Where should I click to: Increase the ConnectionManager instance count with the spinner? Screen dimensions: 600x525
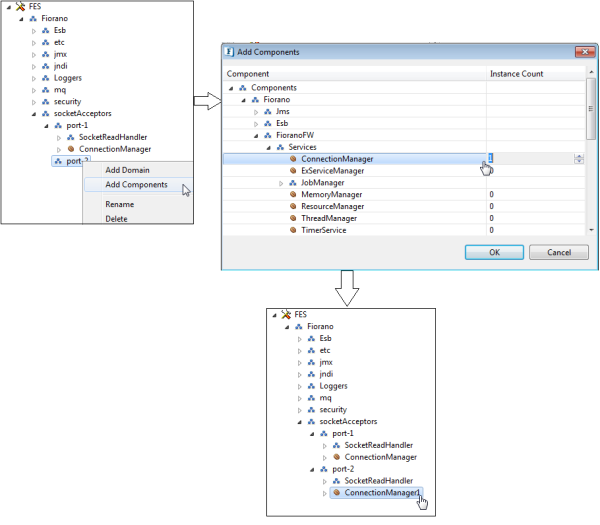[579, 156]
